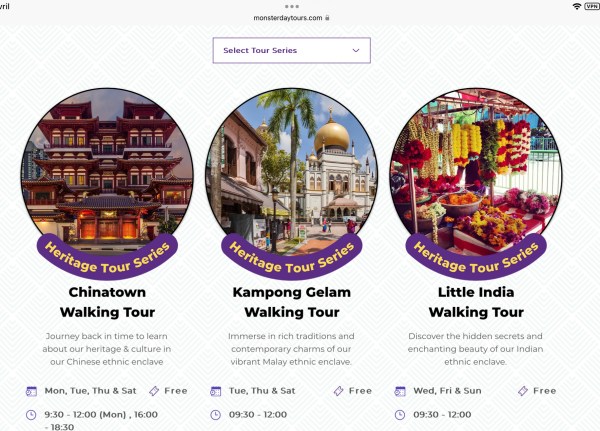600x431 pixels.
Task: Click calendar icon beside Tue, Thu & Sat
Action: pyautogui.click(x=215, y=391)
